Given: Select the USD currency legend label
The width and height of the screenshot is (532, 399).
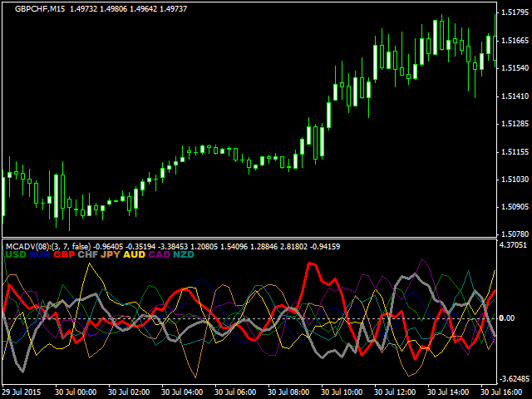Looking at the screenshot, I should coord(16,254).
